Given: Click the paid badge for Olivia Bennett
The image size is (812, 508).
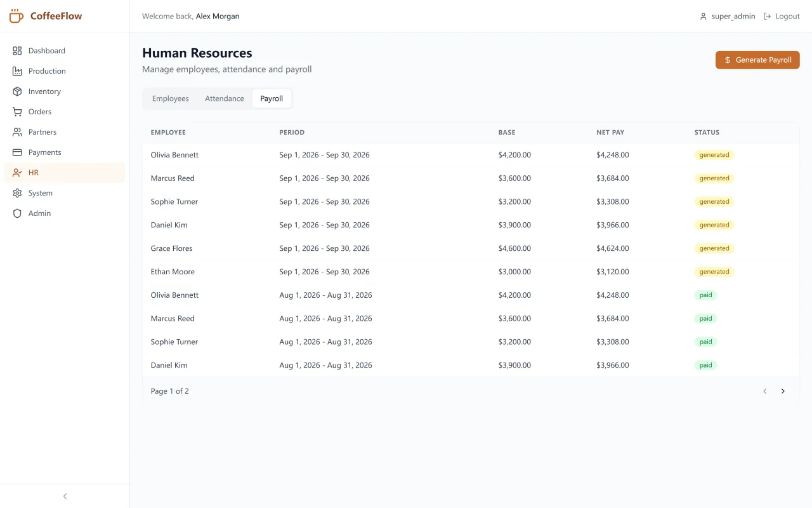Looking at the screenshot, I should tap(706, 295).
